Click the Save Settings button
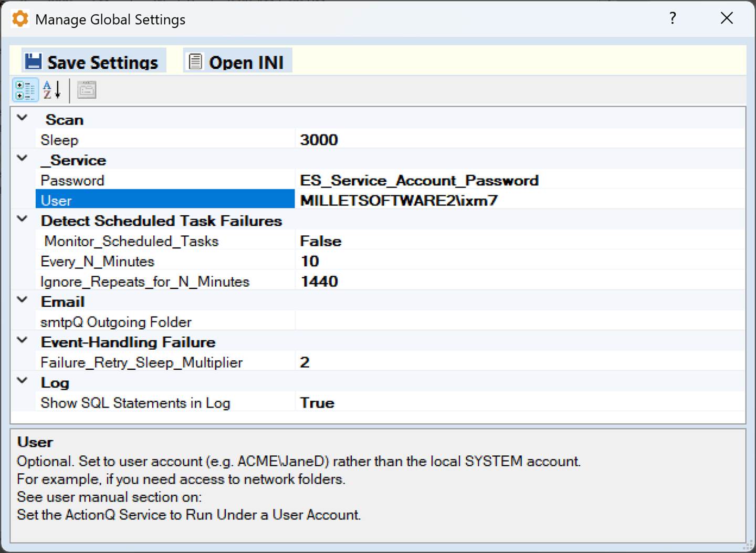Image resolution: width=756 pixels, height=553 pixels. 93,61
